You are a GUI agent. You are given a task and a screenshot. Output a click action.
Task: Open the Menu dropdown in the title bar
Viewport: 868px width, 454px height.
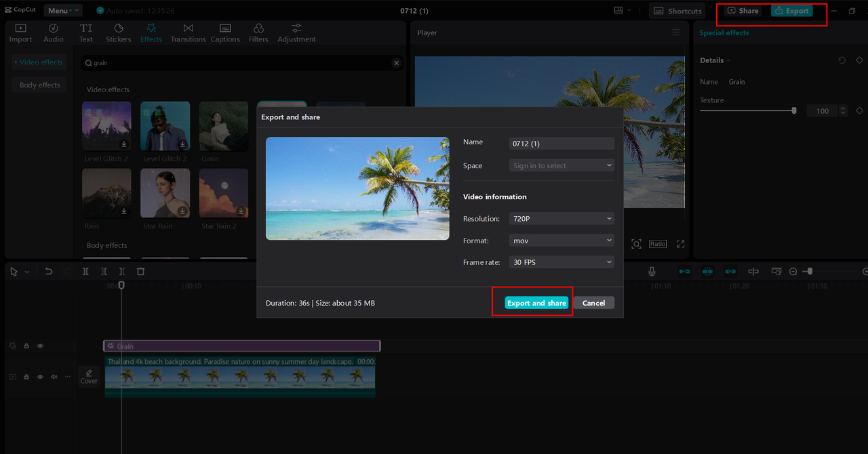(x=63, y=11)
